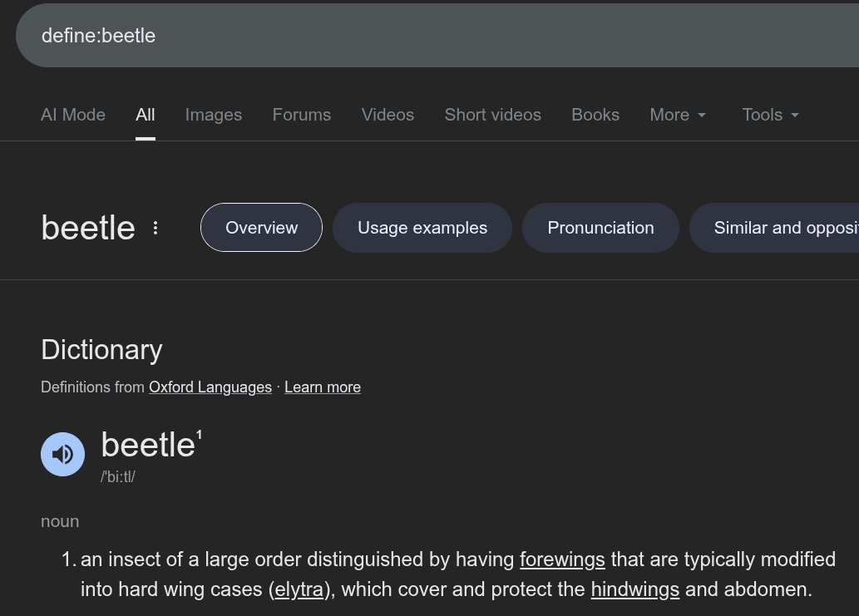Follow the elytra definition link

[x=299, y=589]
